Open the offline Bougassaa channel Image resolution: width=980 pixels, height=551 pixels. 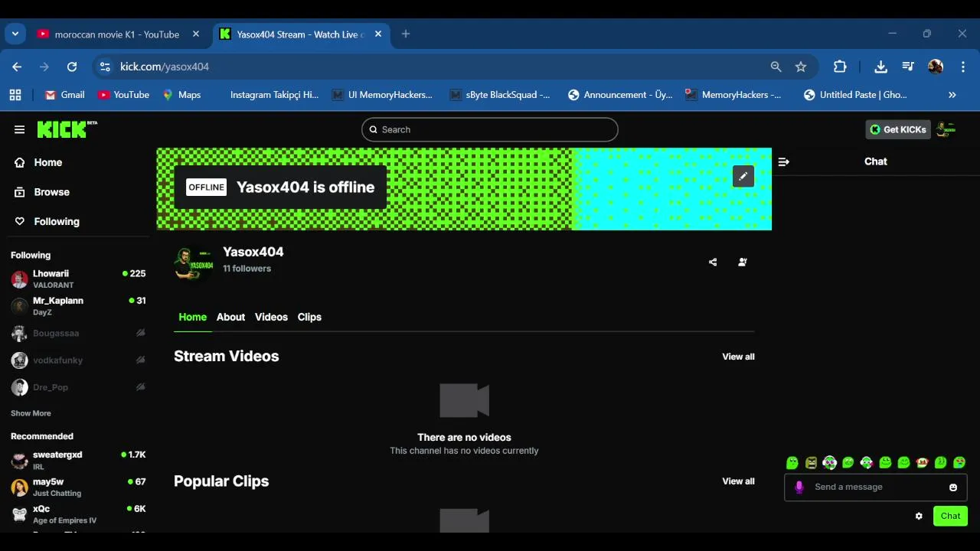[78, 333]
